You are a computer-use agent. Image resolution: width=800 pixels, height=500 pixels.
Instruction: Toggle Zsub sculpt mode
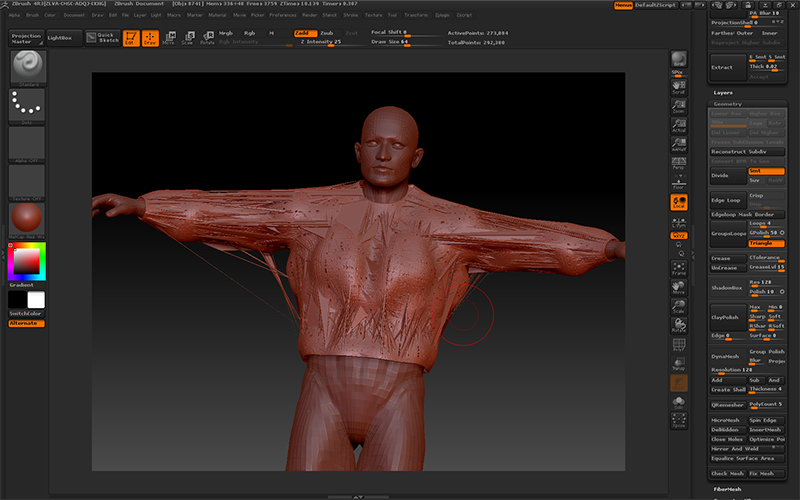click(x=327, y=33)
